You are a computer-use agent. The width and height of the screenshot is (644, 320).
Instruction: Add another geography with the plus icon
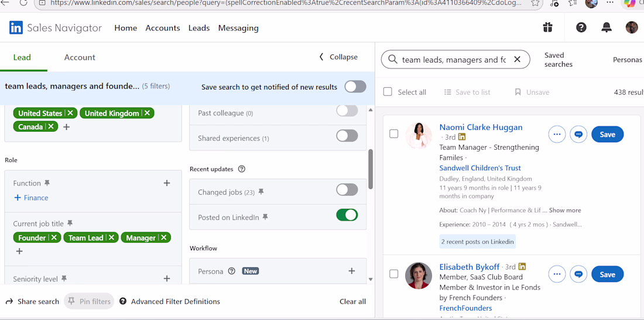67,127
